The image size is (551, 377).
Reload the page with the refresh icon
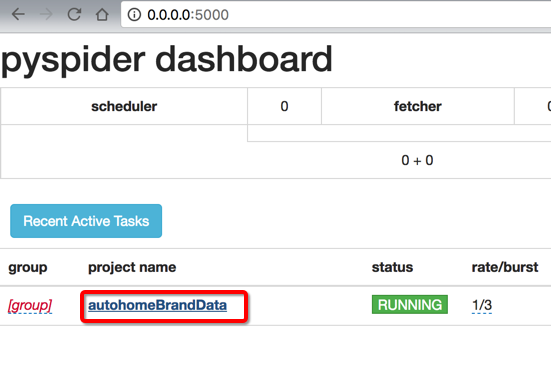(x=74, y=14)
